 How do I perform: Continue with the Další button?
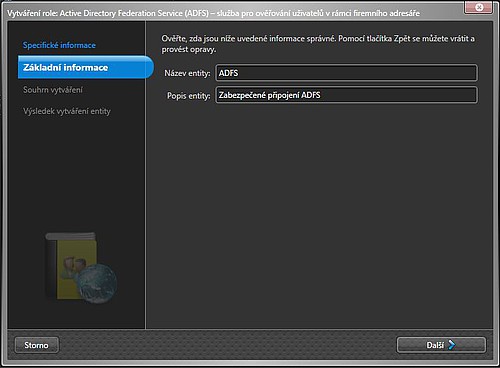tap(441, 345)
